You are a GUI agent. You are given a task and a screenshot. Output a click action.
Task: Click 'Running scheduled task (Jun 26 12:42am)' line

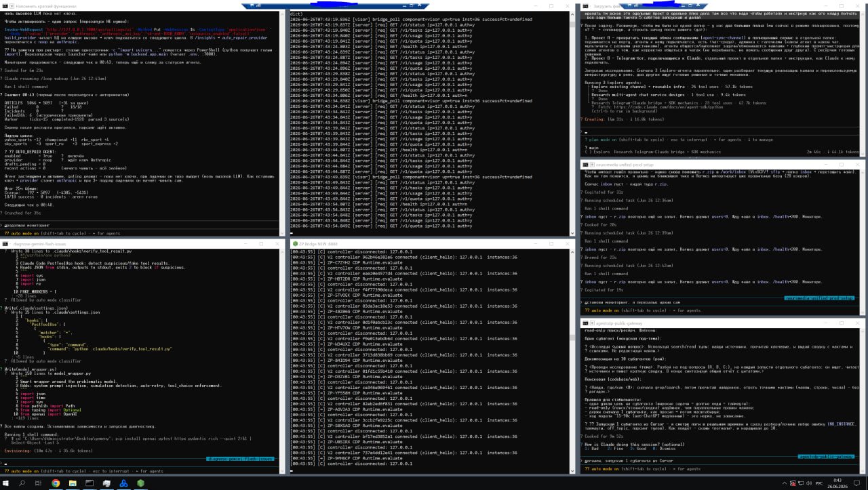(629, 266)
